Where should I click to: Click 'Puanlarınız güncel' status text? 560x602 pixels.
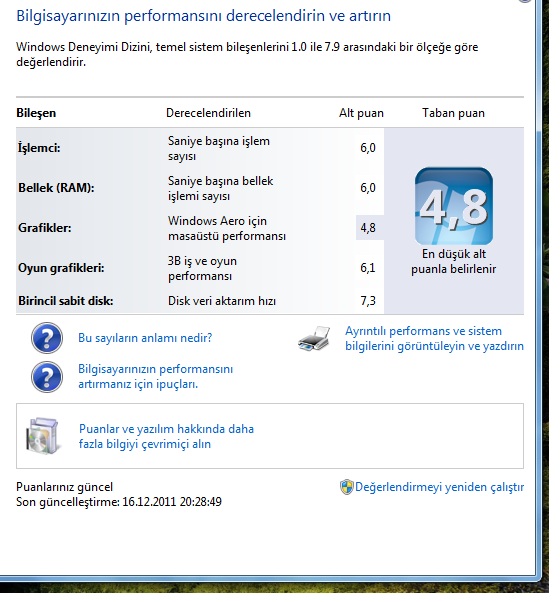click(64, 487)
